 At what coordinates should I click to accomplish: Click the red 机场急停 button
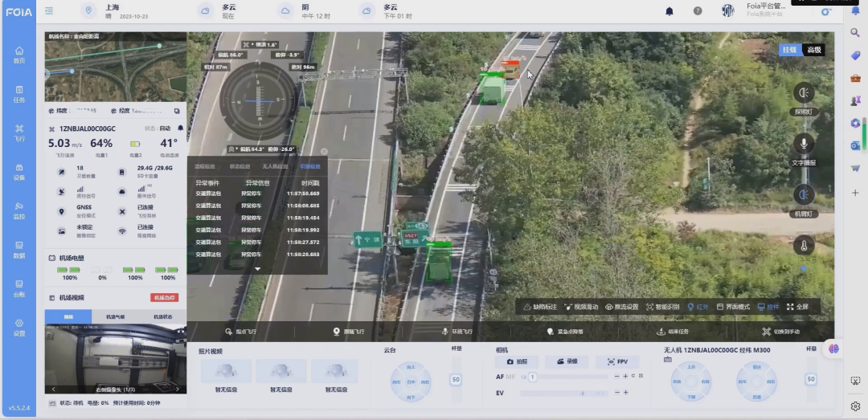pos(164,297)
